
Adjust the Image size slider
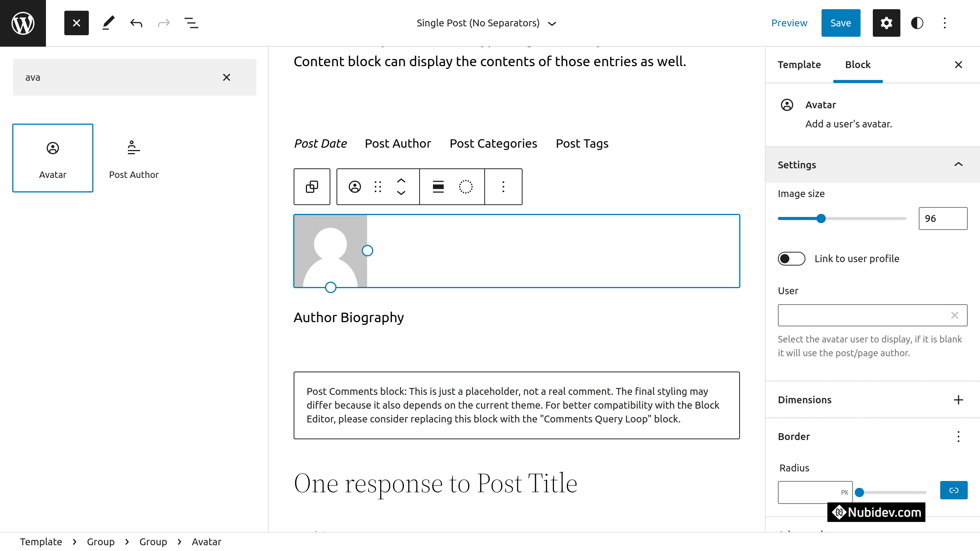(x=821, y=218)
